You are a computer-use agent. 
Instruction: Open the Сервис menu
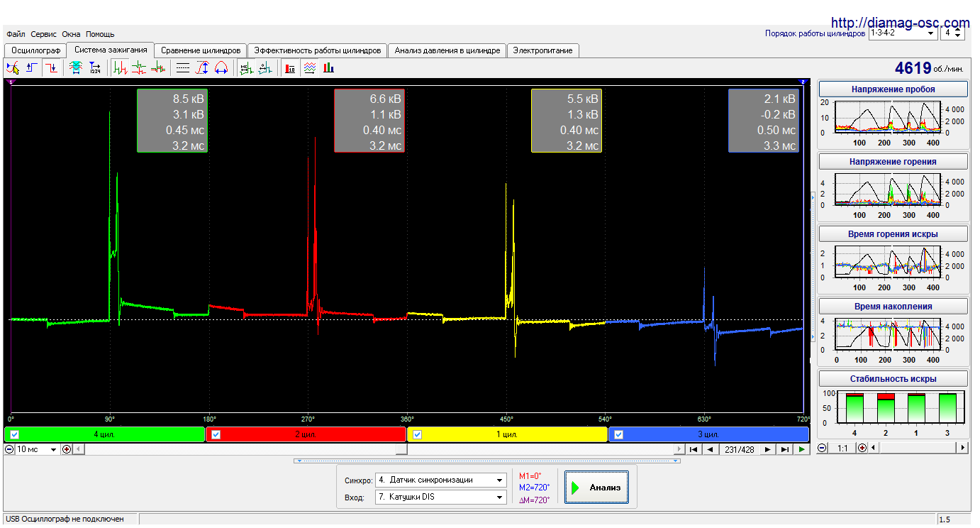44,34
